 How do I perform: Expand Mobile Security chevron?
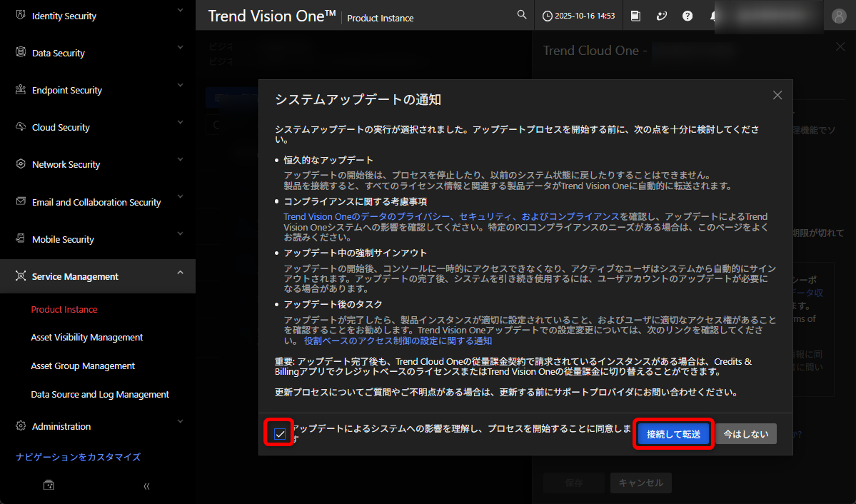(x=180, y=233)
